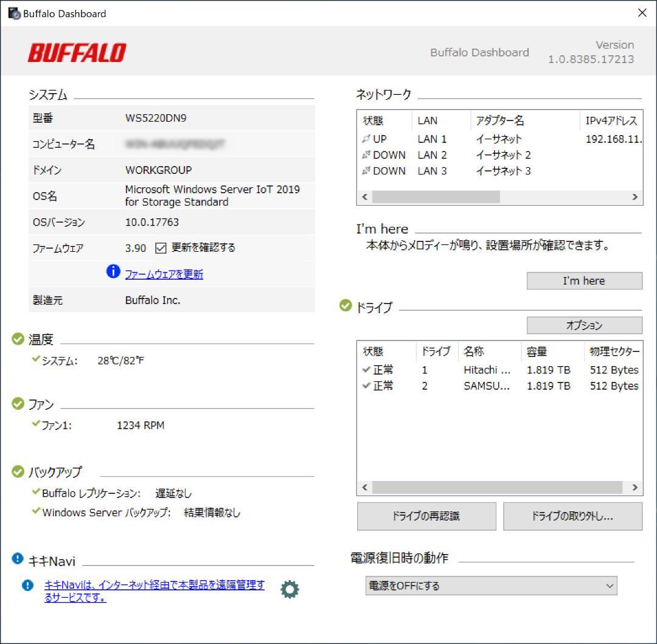Click the green status icon next to ファン

tap(18, 403)
